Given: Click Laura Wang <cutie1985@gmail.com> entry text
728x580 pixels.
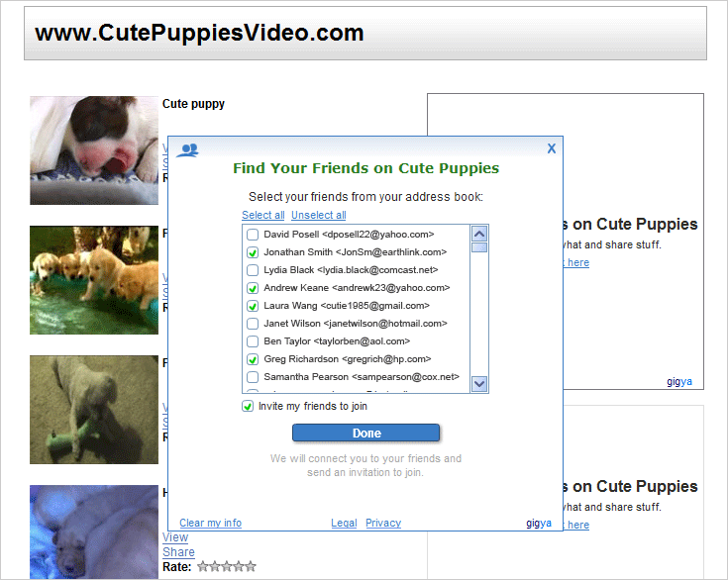Looking at the screenshot, I should (347, 306).
